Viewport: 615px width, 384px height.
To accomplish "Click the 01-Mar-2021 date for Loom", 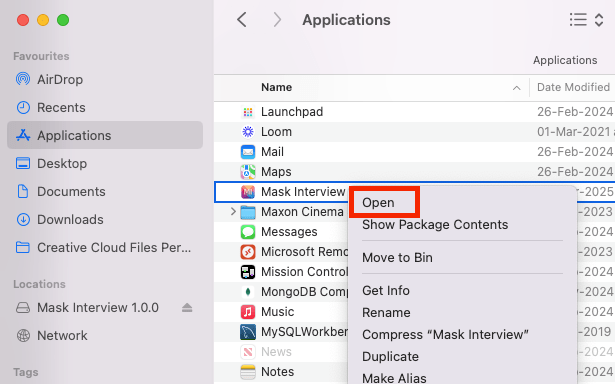I will 574,132.
